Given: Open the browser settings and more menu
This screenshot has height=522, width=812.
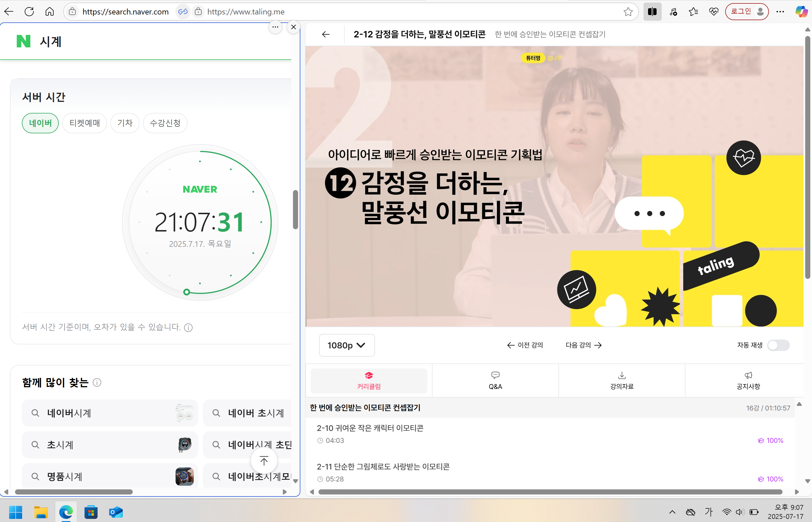Looking at the screenshot, I should pos(780,11).
